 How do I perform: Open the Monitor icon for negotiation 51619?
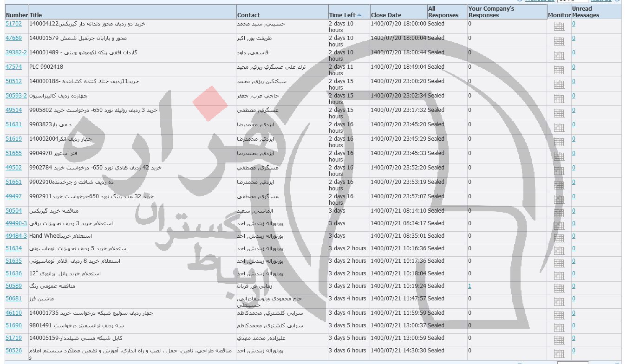click(x=559, y=142)
